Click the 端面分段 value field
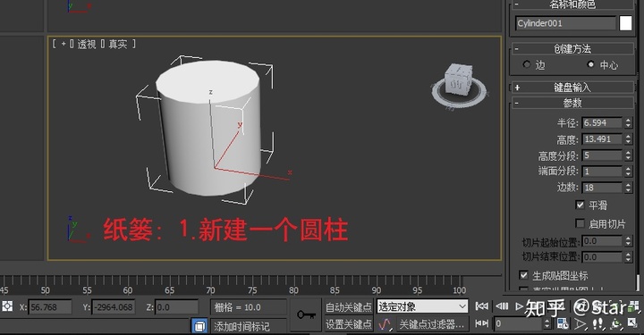 [602, 171]
